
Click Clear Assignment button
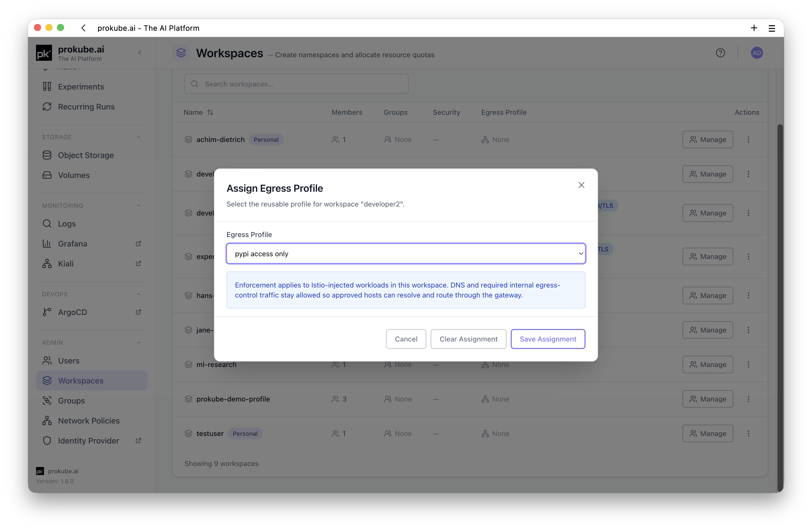(468, 339)
